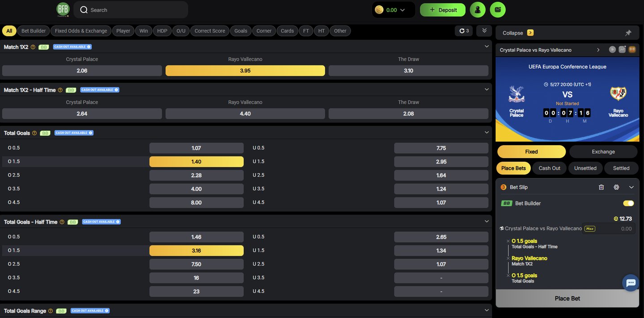Remove O 1.5 goals Total Goals selection
This screenshot has width=644, height=318.
pos(508,276)
